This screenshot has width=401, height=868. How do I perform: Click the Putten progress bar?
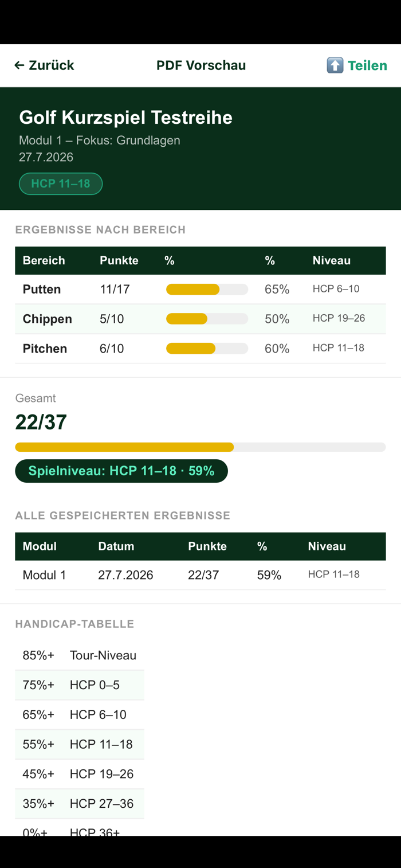pyautogui.click(x=207, y=290)
